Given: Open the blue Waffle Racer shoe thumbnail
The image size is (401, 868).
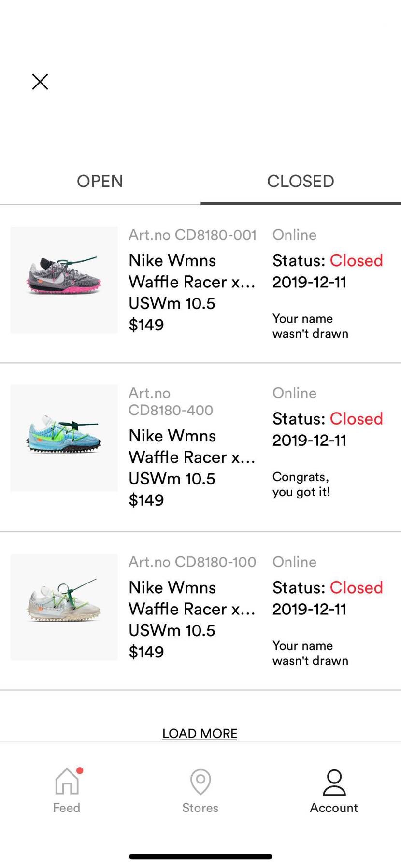Looking at the screenshot, I should pyautogui.click(x=64, y=438).
